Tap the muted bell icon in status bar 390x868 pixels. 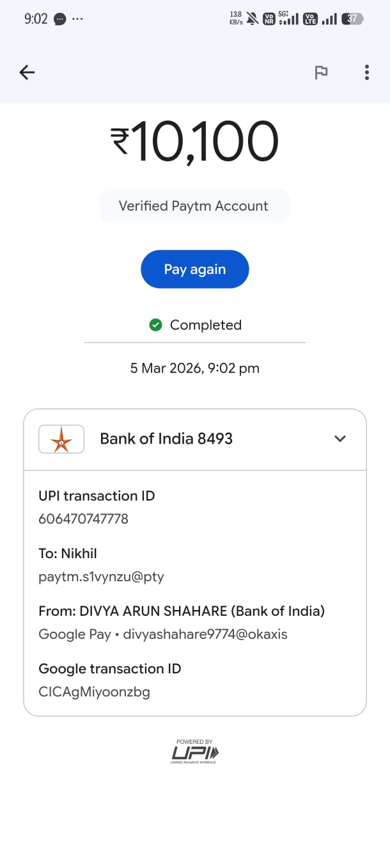click(x=253, y=19)
